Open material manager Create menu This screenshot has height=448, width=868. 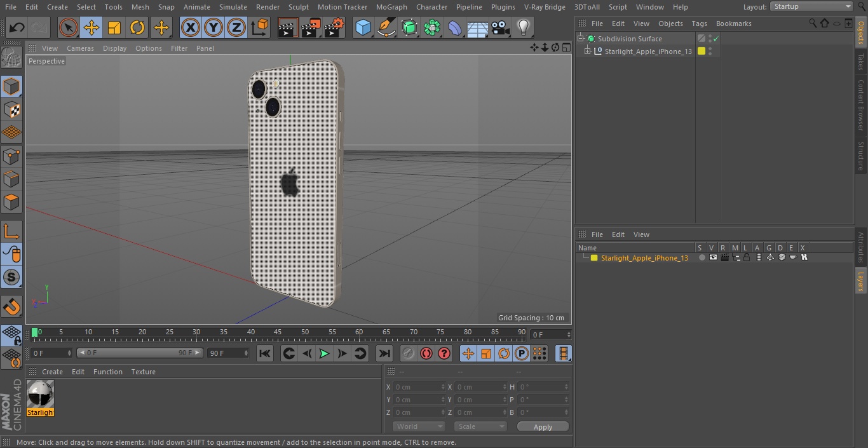tap(52, 372)
